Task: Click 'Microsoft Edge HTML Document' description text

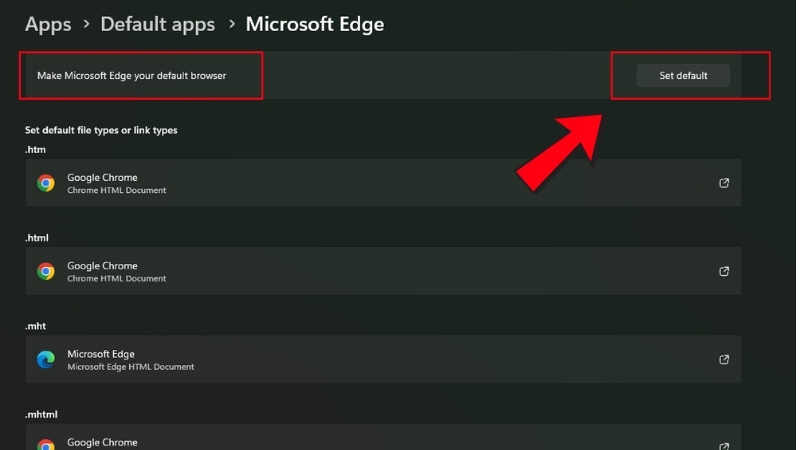Action: tap(130, 367)
